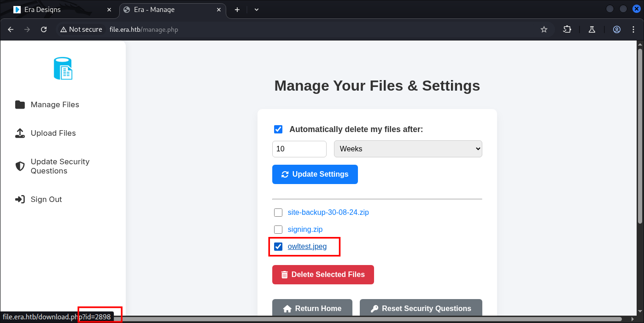The height and width of the screenshot is (323, 644).
Task: Uncheck automatically delete my files checkbox
Action: pos(278,129)
